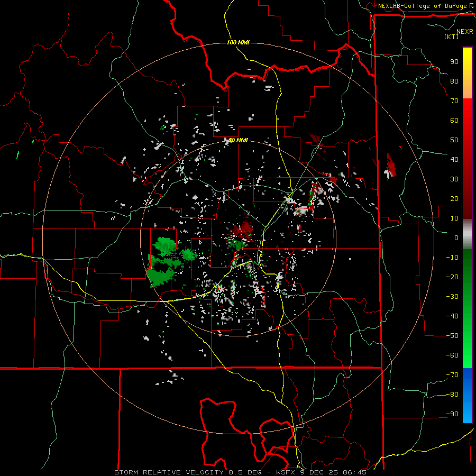This screenshot has height=476, width=476.
Task: Click the 20 value on velocity scale
Action: coord(454,198)
